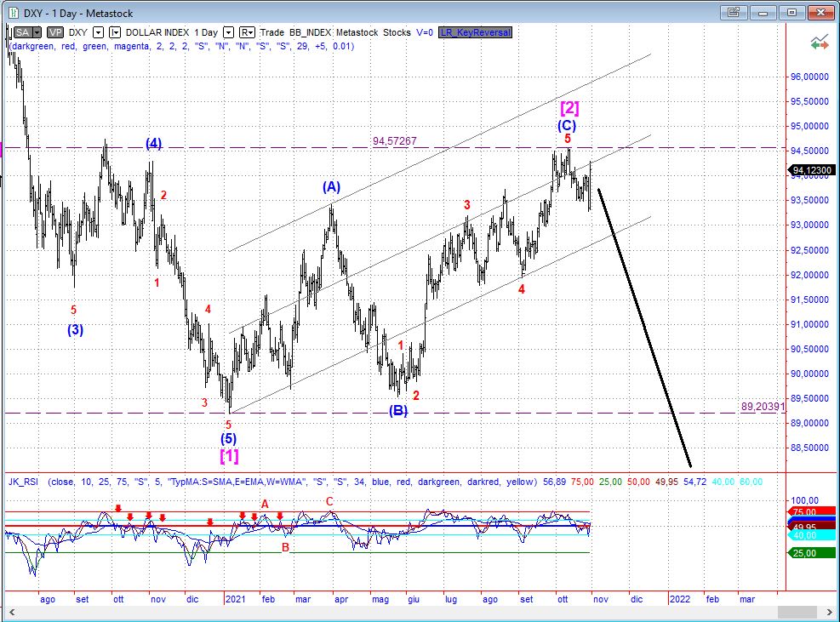Viewport: 840px width, 622px height.
Task: Click the chart sync arrows icon
Action: point(820,41)
